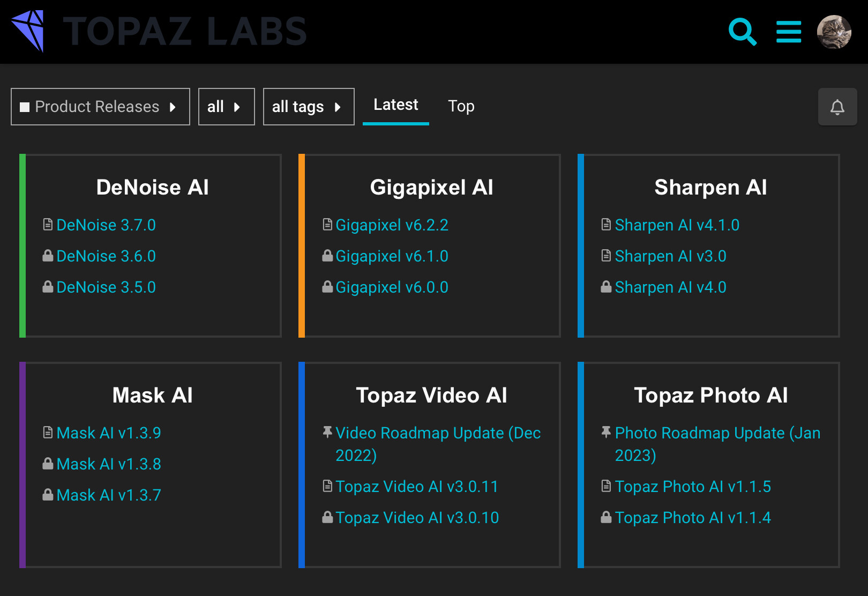Image resolution: width=868 pixels, height=596 pixels.
Task: Click the lock icon beside DeNoise 3.6.0
Action: 48,256
